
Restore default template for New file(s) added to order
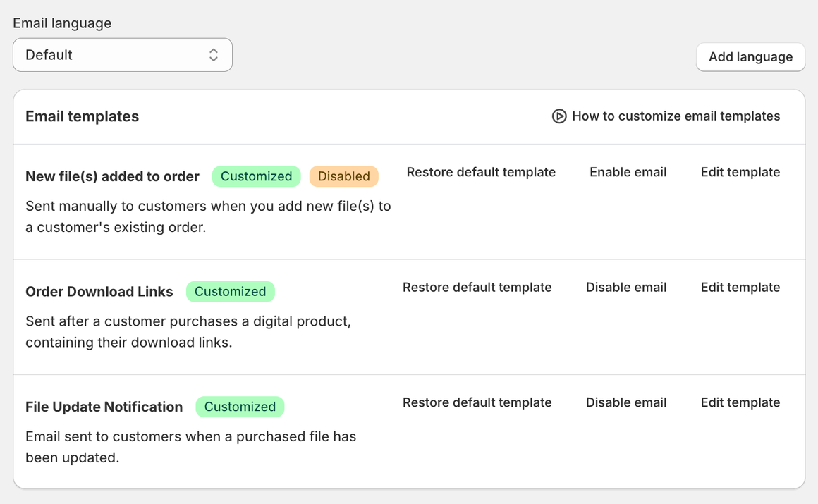point(481,172)
